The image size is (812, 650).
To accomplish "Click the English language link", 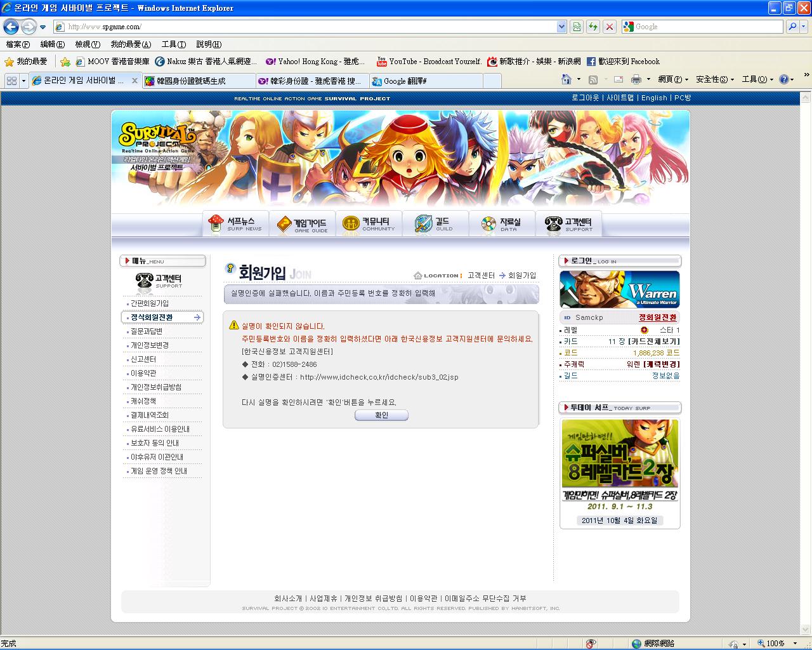I will [654, 98].
